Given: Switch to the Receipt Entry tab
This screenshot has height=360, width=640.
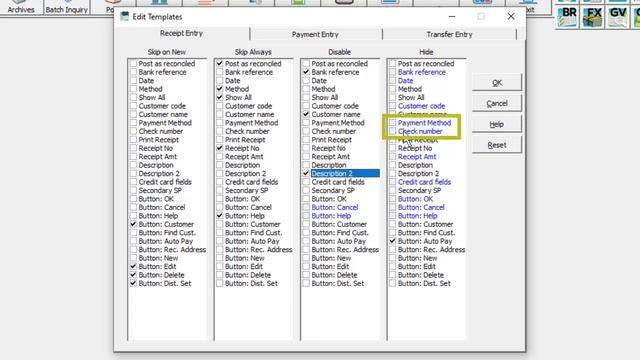Looking at the screenshot, I should pos(181,33).
